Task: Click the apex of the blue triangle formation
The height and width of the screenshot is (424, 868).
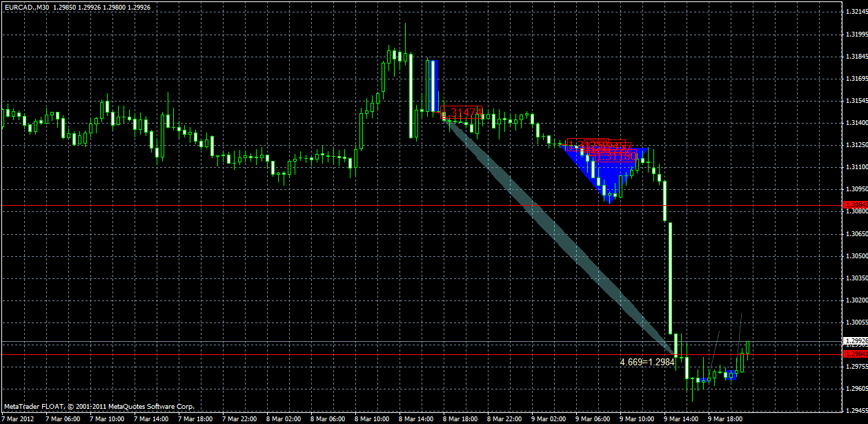Action: [x=609, y=204]
